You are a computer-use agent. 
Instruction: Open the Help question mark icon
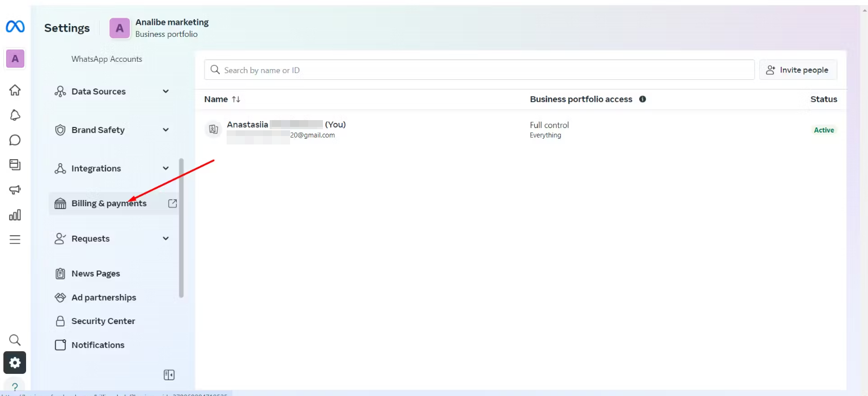15,388
